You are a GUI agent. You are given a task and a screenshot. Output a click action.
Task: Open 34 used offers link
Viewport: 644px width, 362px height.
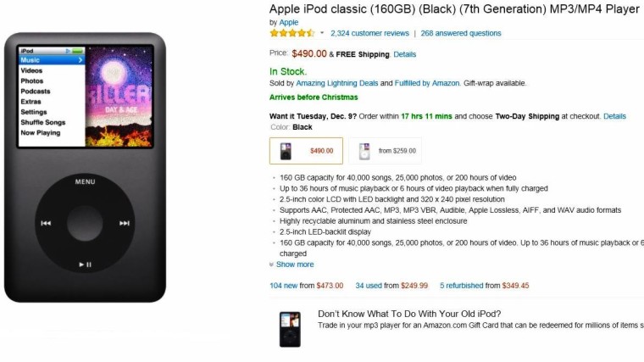pyautogui.click(x=369, y=286)
